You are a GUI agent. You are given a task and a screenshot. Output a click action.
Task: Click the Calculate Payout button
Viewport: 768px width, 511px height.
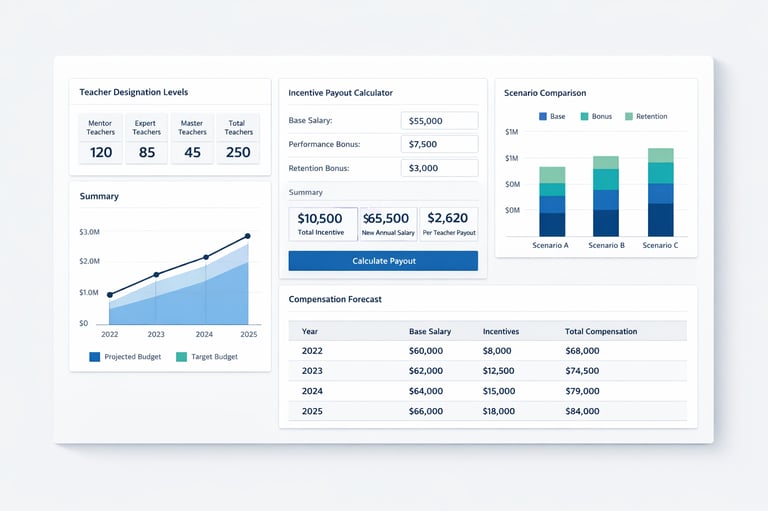(383, 261)
